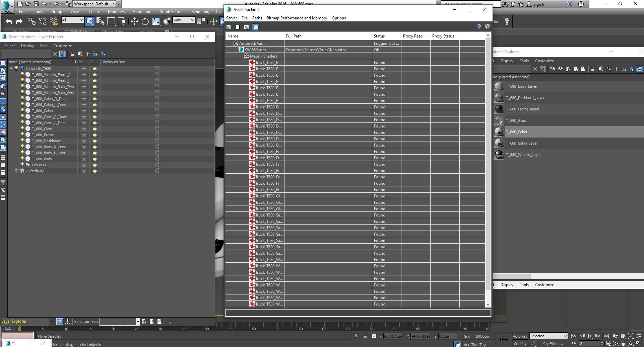Click the Save File icon in title bar
This screenshot has width=644, height=347.
[x=36, y=4]
